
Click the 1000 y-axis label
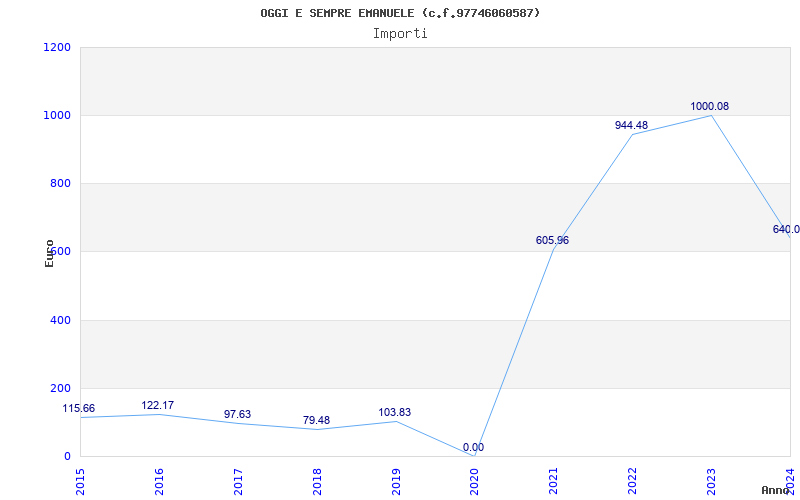point(57,115)
